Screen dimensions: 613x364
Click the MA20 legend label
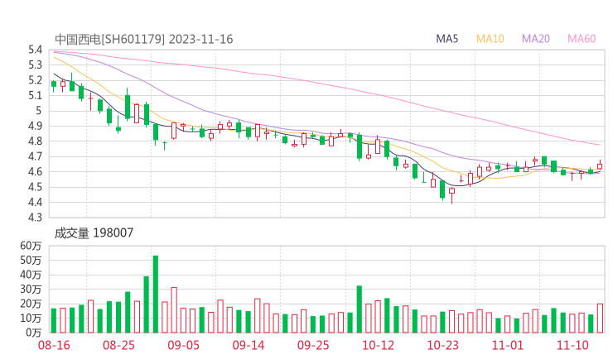(536, 39)
